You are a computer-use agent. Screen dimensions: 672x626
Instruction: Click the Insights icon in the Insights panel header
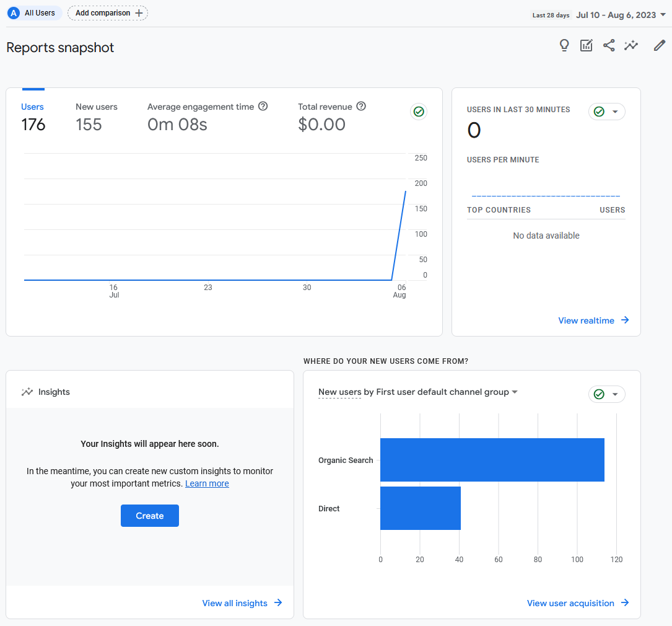pyautogui.click(x=27, y=391)
